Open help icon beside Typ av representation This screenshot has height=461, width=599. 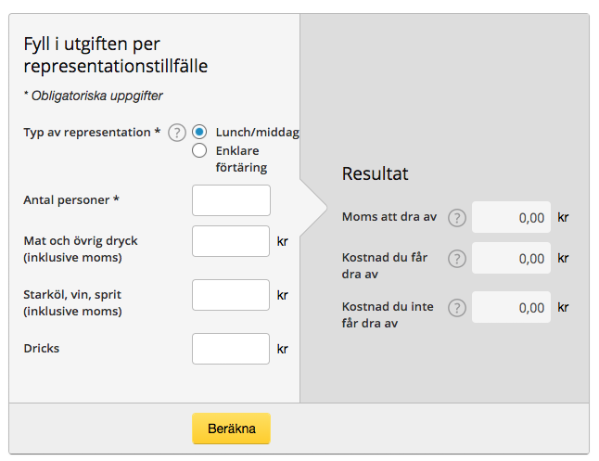(x=177, y=133)
